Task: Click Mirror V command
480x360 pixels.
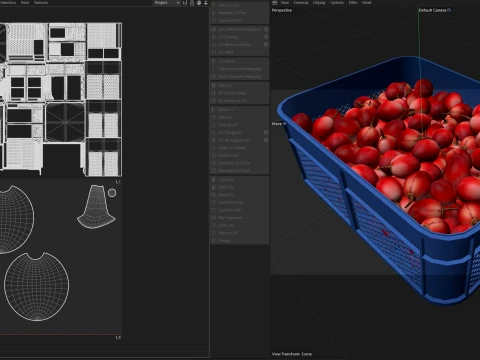Action: pyautogui.click(x=239, y=117)
